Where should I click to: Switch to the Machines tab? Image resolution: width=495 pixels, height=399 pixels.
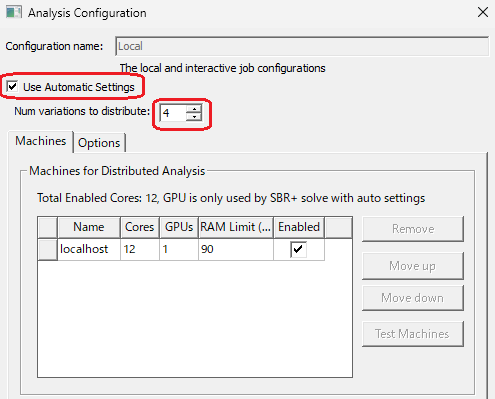pos(41,141)
